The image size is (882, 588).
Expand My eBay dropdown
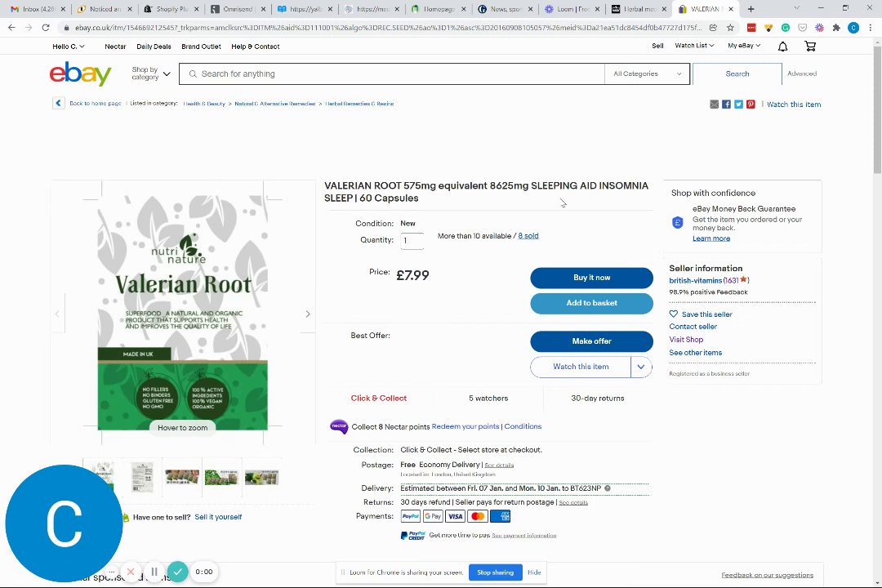[x=744, y=46]
